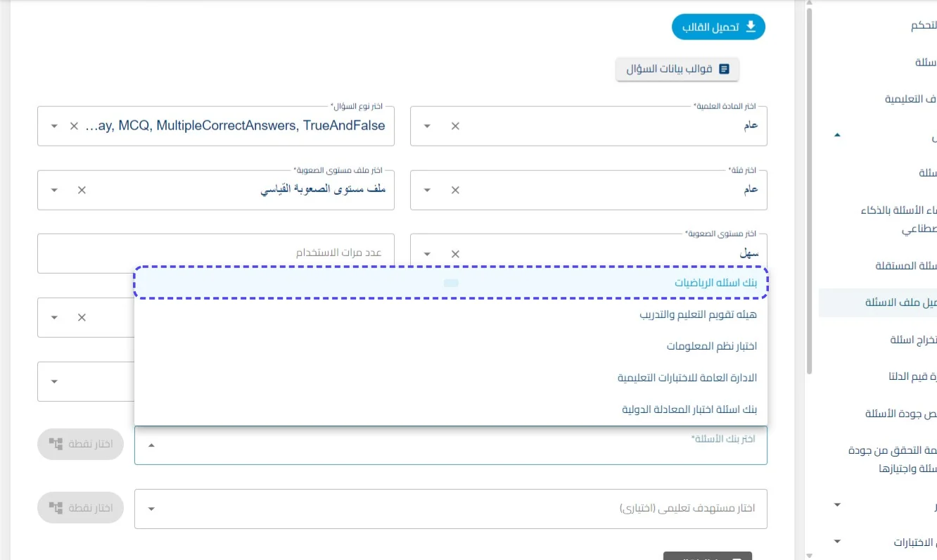Click اختر نقطة button beside learning objective field

click(81, 508)
